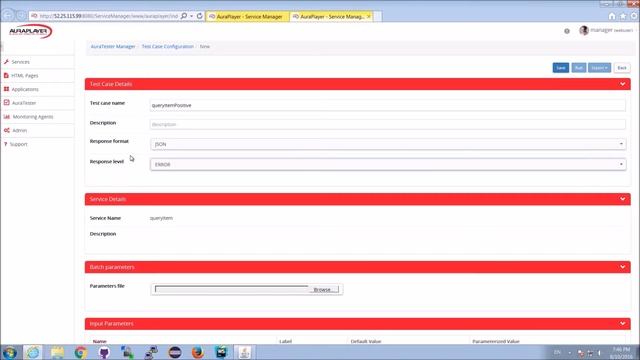Collapse the Service Details section
Viewport: 640px width, 360px height.
(x=622, y=199)
